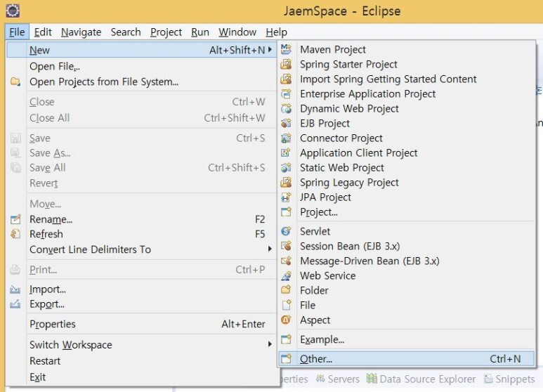Open the Edit menu
This screenshot has width=543, height=392.
pos(43,32)
